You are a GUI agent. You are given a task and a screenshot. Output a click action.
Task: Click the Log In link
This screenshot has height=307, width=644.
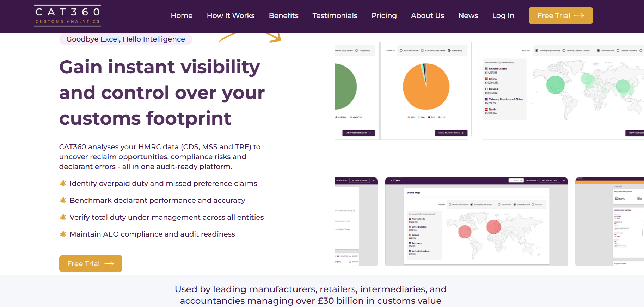(x=503, y=15)
